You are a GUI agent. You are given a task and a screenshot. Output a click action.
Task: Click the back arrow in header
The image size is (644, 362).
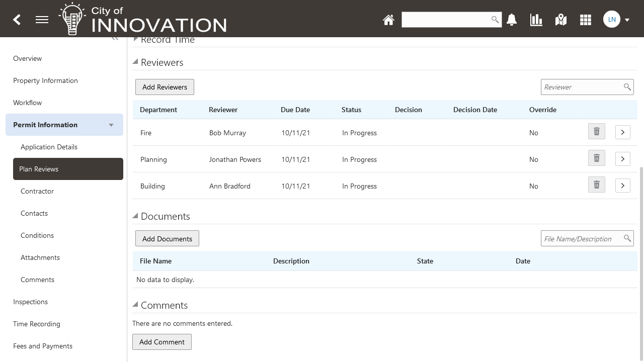(x=17, y=20)
